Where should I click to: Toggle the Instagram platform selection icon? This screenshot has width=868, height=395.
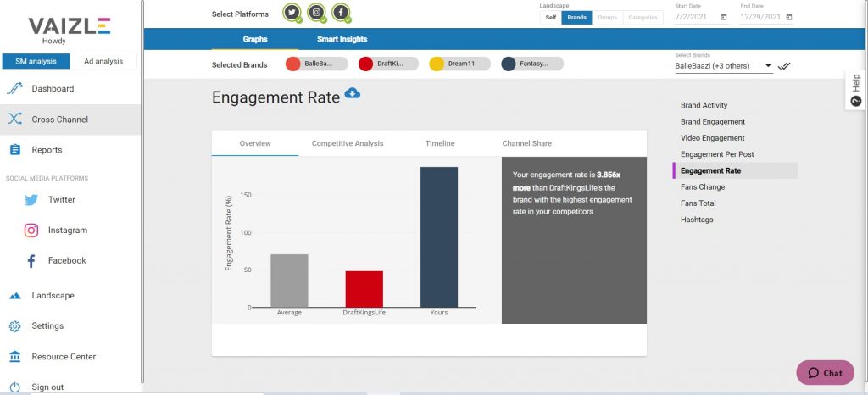(x=317, y=12)
